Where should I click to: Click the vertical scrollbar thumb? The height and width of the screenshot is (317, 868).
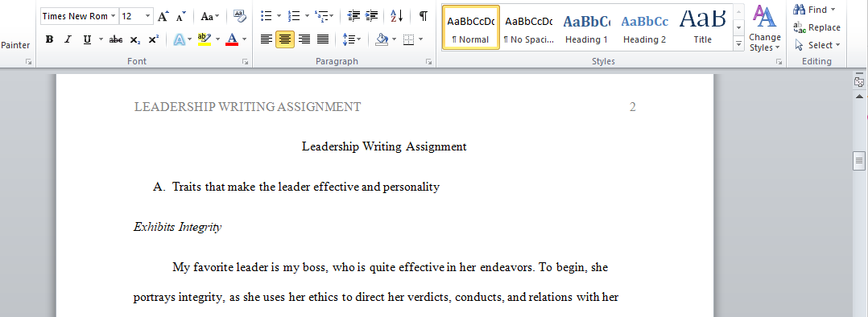click(859, 161)
